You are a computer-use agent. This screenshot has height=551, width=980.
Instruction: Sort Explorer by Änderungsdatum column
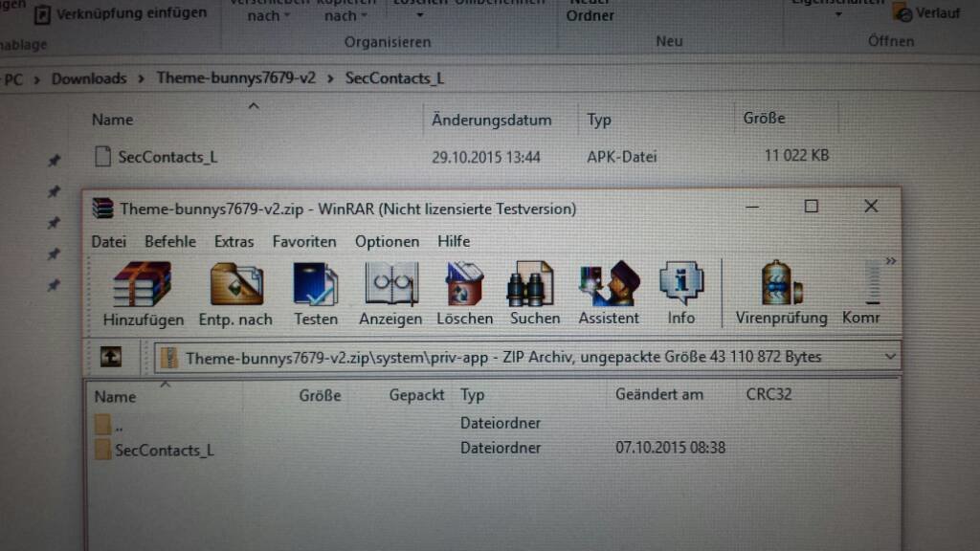(x=491, y=120)
